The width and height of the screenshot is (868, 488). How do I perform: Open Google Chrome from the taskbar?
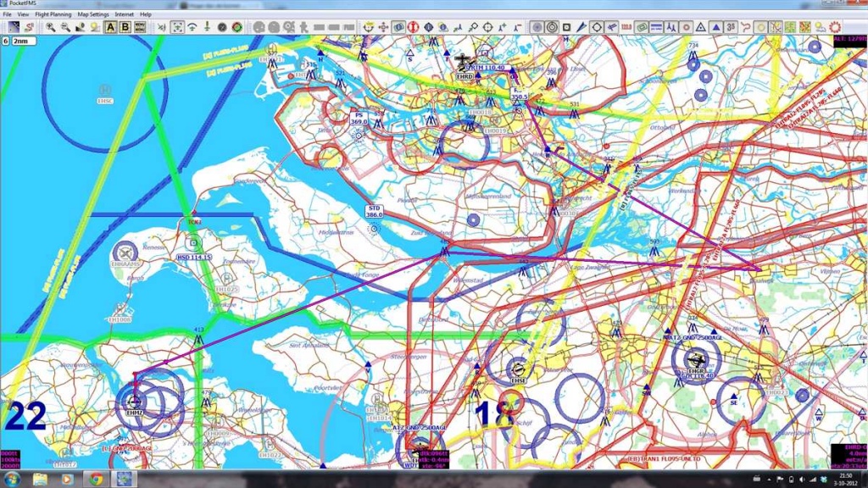pyautogui.click(x=96, y=479)
